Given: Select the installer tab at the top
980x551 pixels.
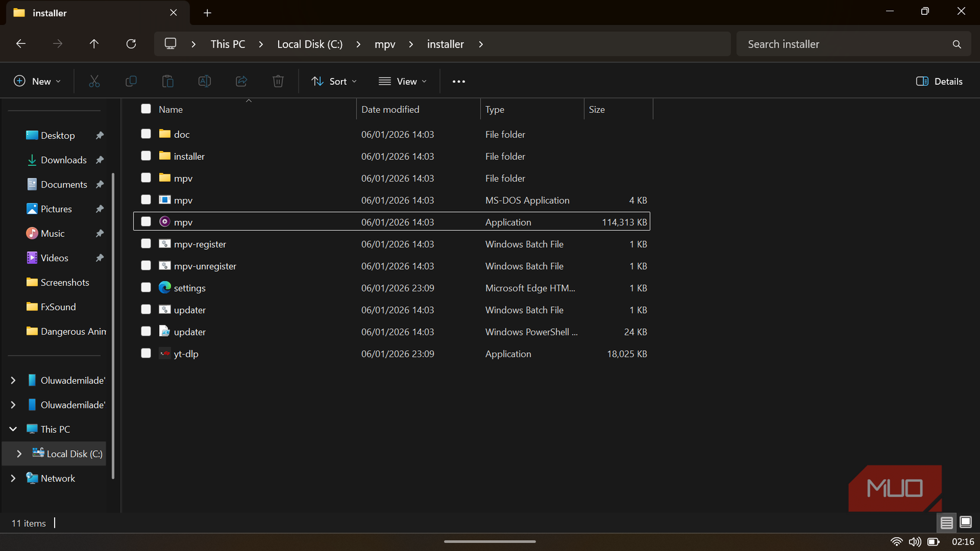Looking at the screenshot, I should click(49, 12).
